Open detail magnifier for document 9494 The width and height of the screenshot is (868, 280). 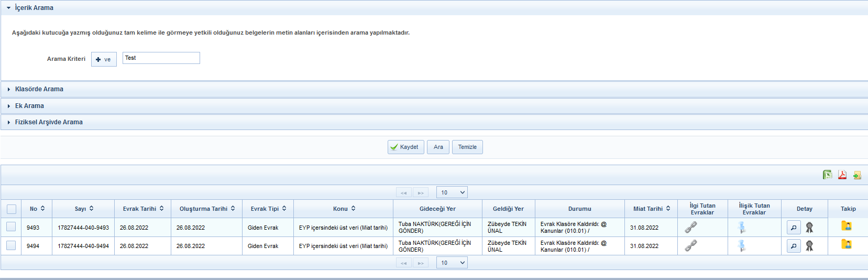794,246
